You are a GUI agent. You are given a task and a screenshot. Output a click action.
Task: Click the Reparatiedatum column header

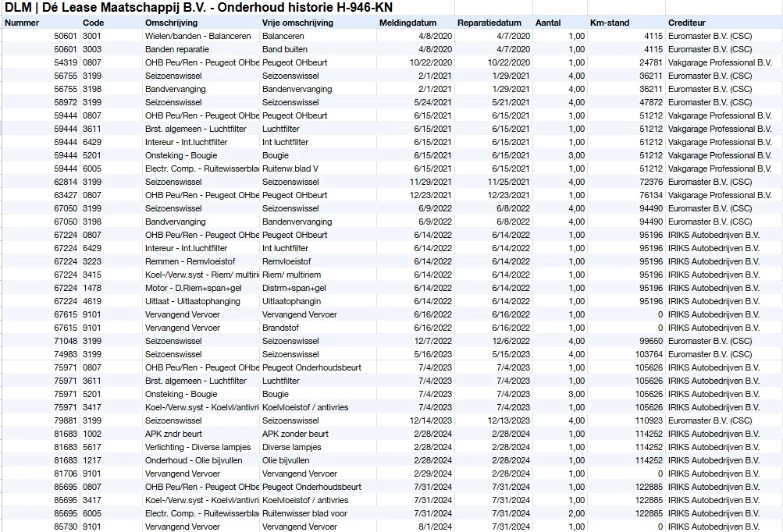[x=487, y=23]
